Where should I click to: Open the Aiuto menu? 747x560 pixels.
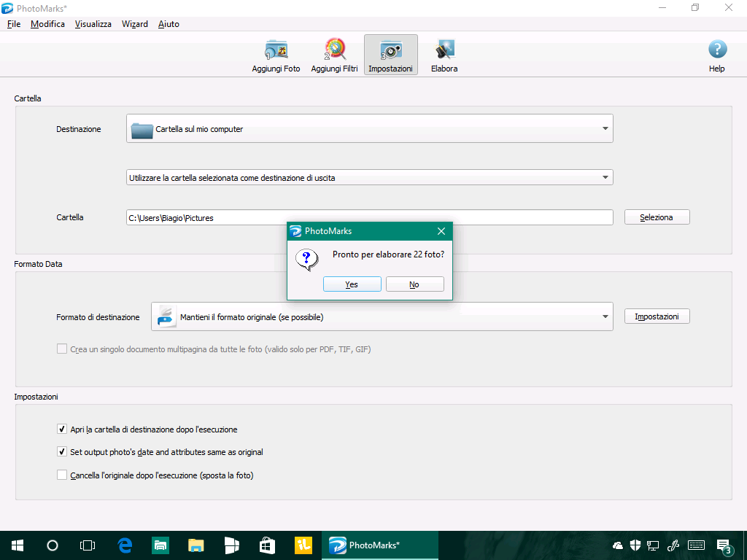click(x=169, y=24)
